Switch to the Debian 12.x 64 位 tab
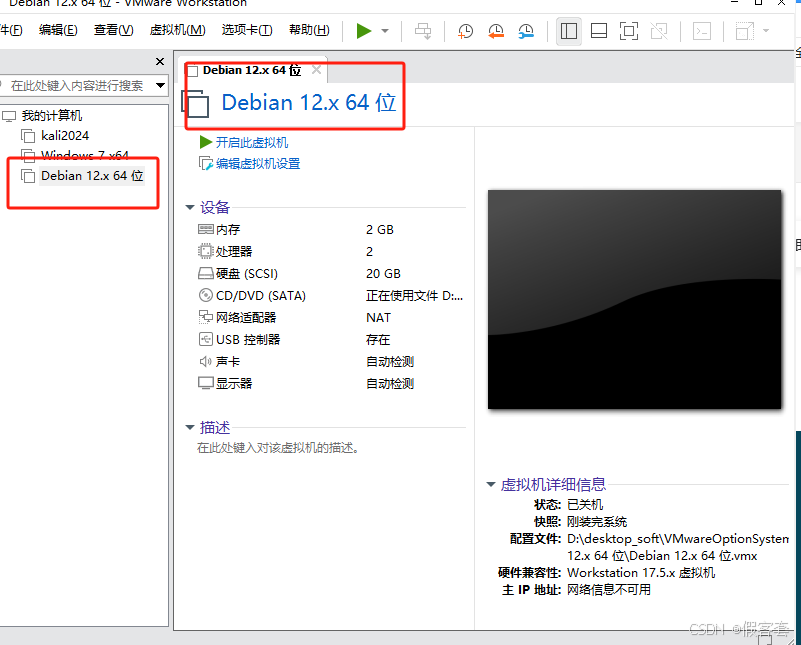 pyautogui.click(x=251, y=70)
